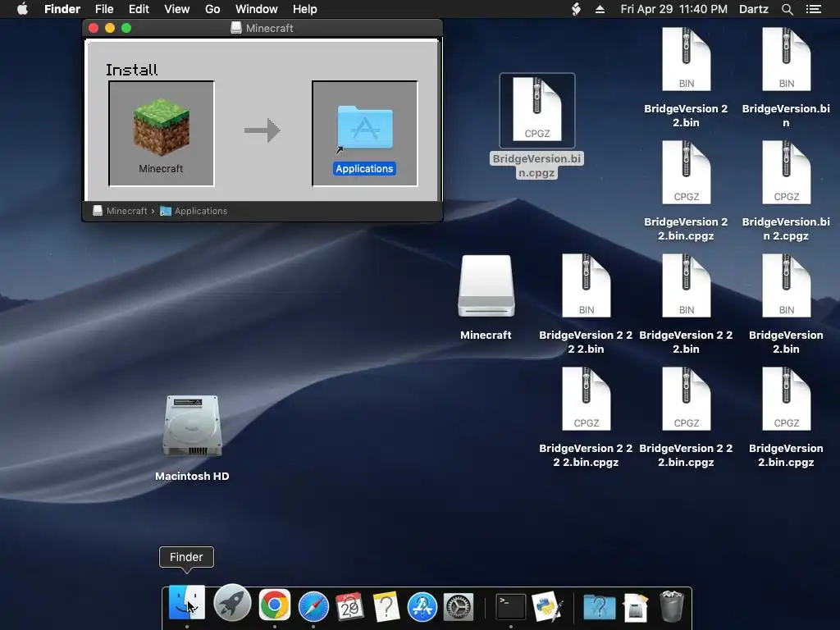The image size is (840, 630).
Task: Open Spotlight search magnifier
Action: (787, 9)
